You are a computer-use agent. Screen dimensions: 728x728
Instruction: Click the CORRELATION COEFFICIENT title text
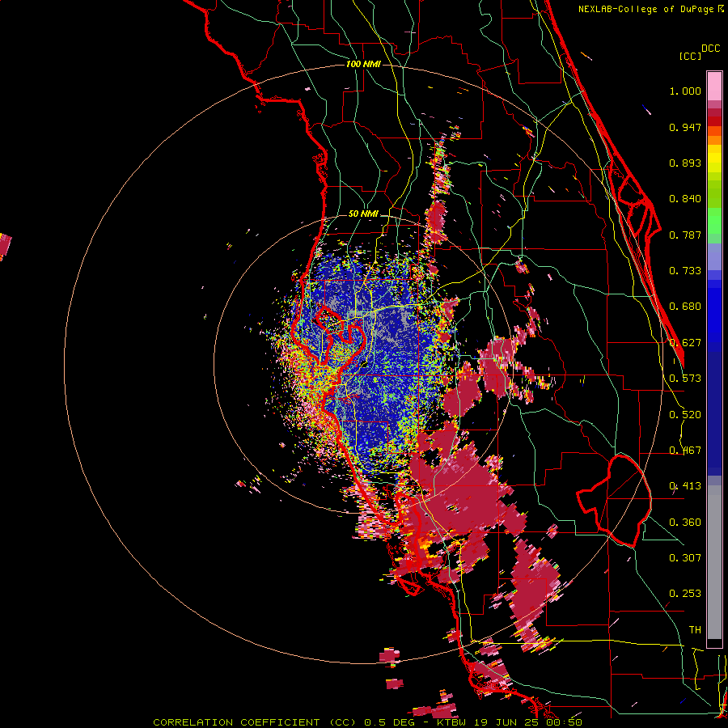point(236,722)
